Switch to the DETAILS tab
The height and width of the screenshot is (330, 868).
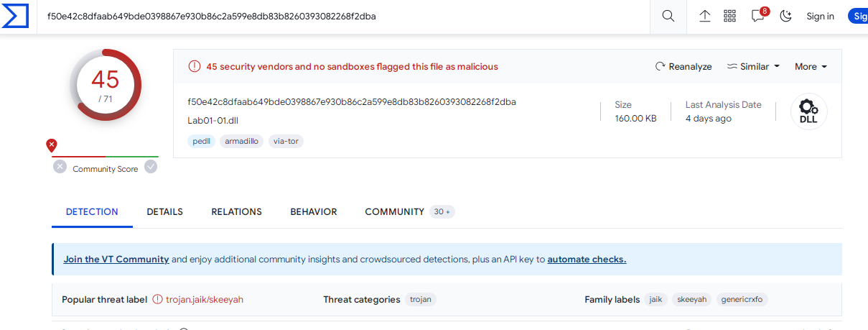pyautogui.click(x=165, y=212)
